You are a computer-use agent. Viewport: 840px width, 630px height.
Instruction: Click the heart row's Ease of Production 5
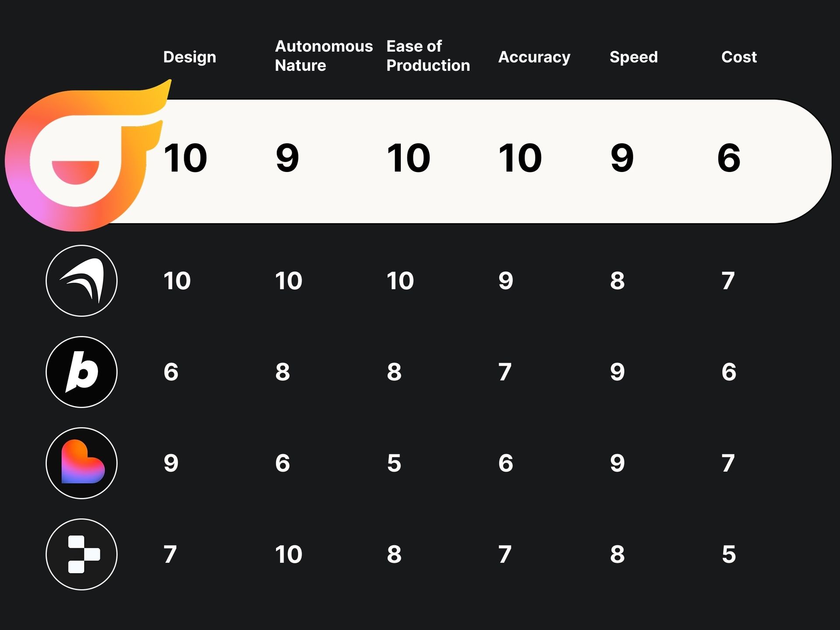394,463
